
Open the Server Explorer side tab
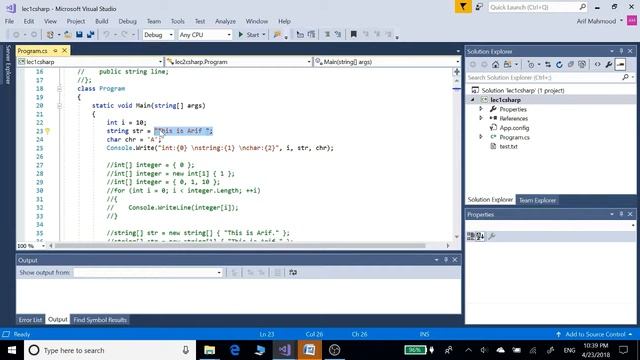click(8, 65)
